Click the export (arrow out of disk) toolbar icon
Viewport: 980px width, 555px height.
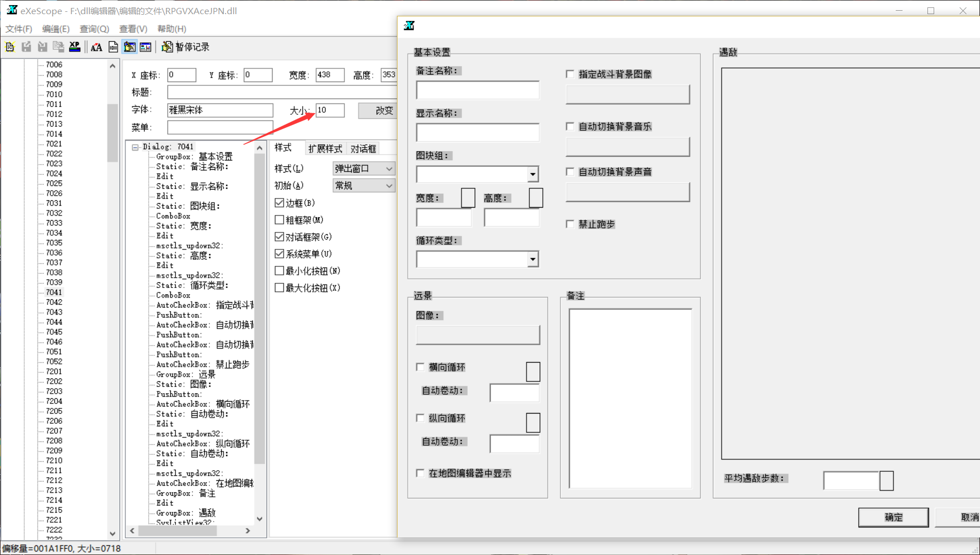[26, 47]
